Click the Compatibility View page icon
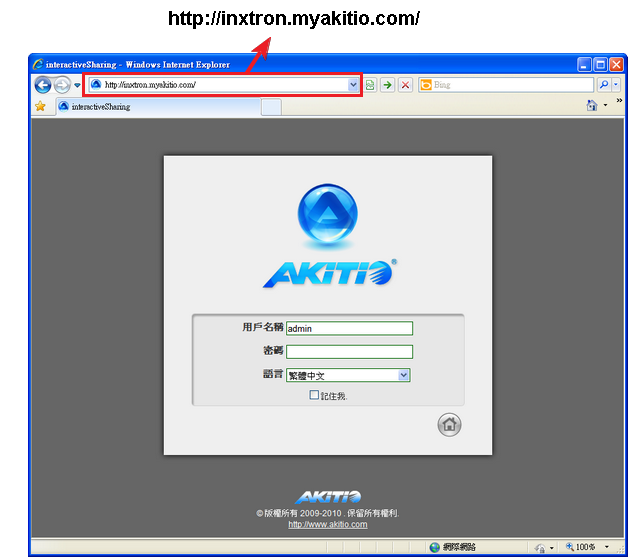Viewport: 629px width, 558px height. (x=370, y=85)
